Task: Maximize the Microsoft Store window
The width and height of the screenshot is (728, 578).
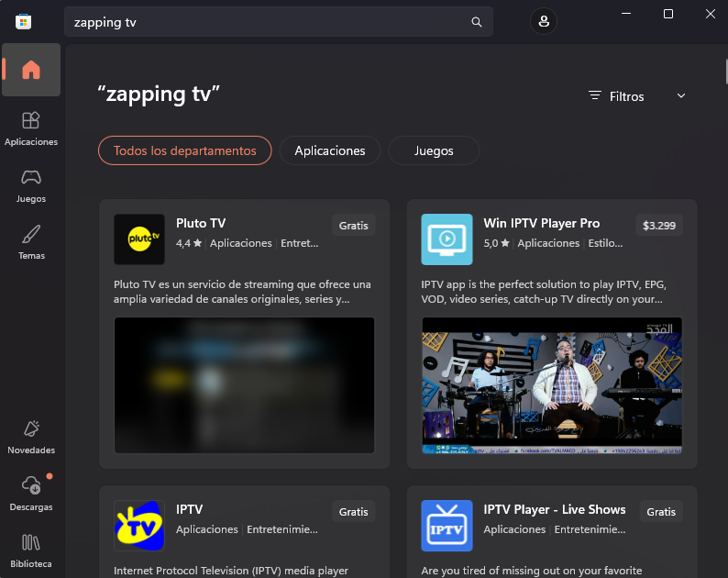Action: (668, 14)
